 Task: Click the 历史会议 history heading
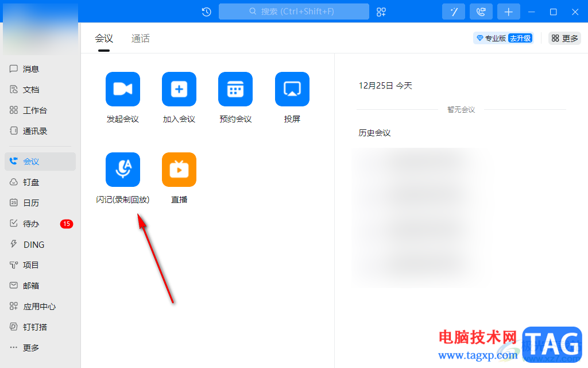374,133
